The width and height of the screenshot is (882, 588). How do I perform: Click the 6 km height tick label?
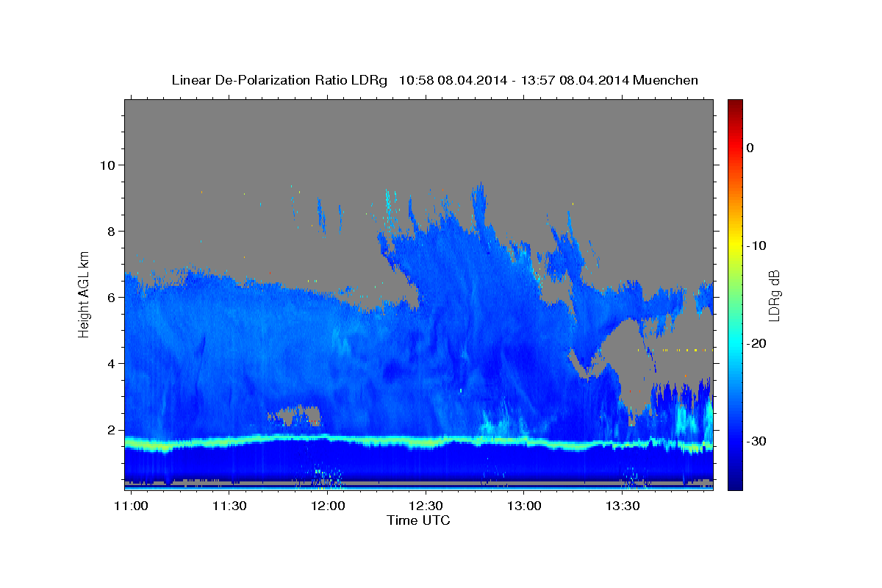pos(112,298)
